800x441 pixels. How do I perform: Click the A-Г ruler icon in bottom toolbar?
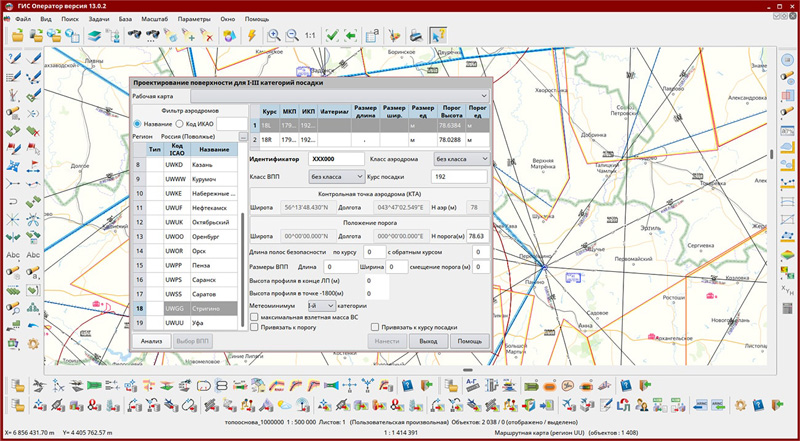coord(472,385)
